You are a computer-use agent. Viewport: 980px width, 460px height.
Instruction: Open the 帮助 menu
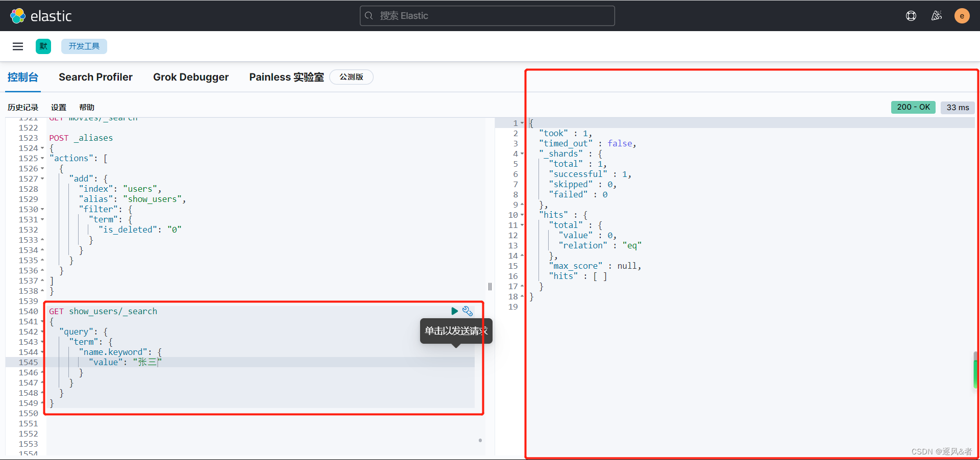(x=86, y=107)
